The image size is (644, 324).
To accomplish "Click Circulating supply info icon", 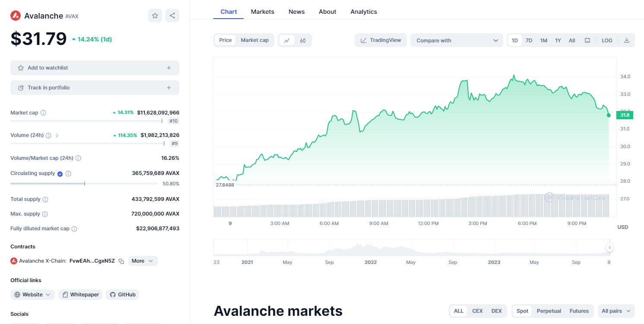I will pyautogui.click(x=68, y=174).
